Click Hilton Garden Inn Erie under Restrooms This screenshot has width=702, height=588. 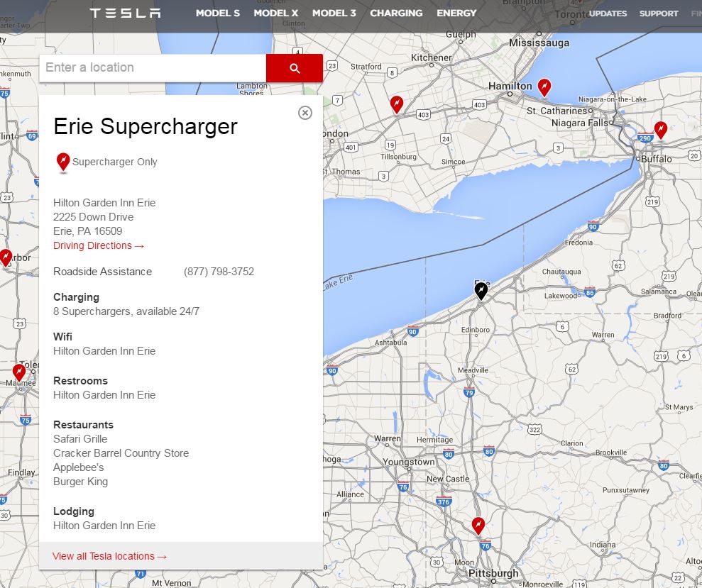click(x=104, y=395)
